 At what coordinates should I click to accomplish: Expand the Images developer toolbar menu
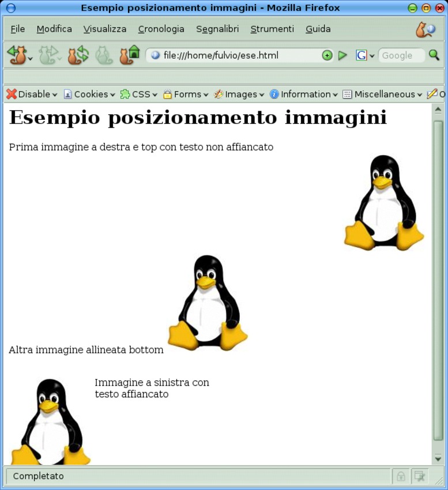pyautogui.click(x=239, y=94)
